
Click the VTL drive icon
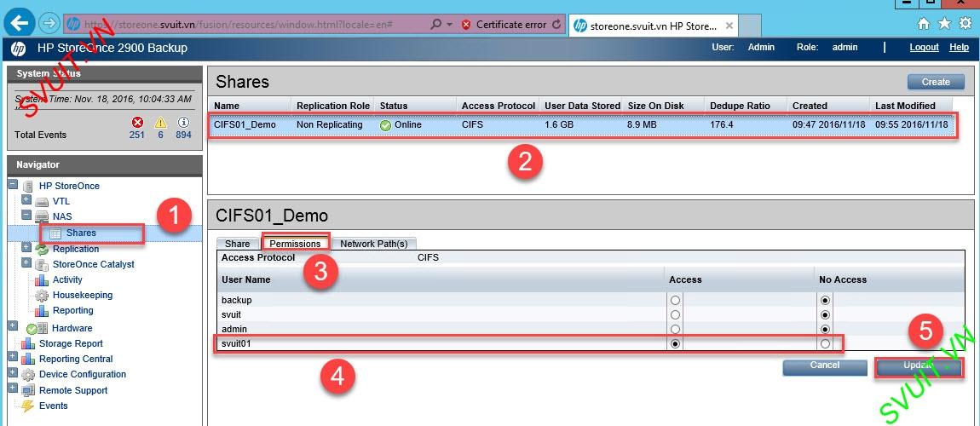click(x=41, y=202)
